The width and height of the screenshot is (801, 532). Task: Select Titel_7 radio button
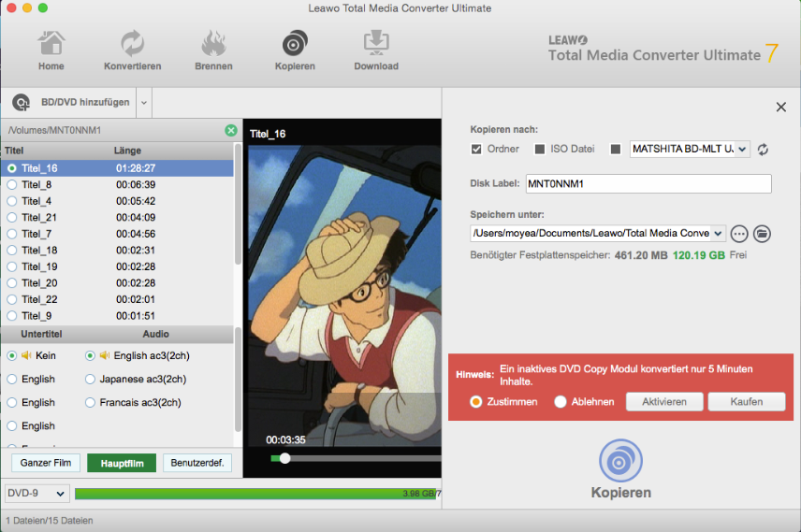12,234
